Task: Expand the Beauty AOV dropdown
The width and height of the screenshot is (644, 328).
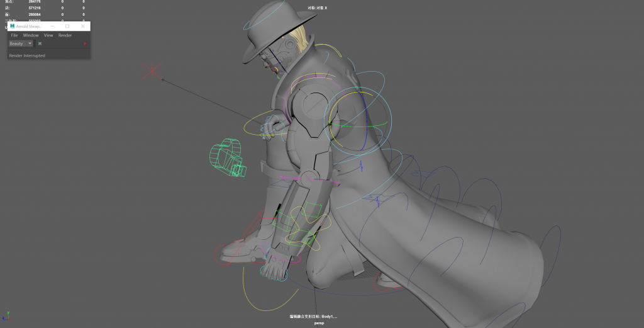Action: (x=21, y=43)
